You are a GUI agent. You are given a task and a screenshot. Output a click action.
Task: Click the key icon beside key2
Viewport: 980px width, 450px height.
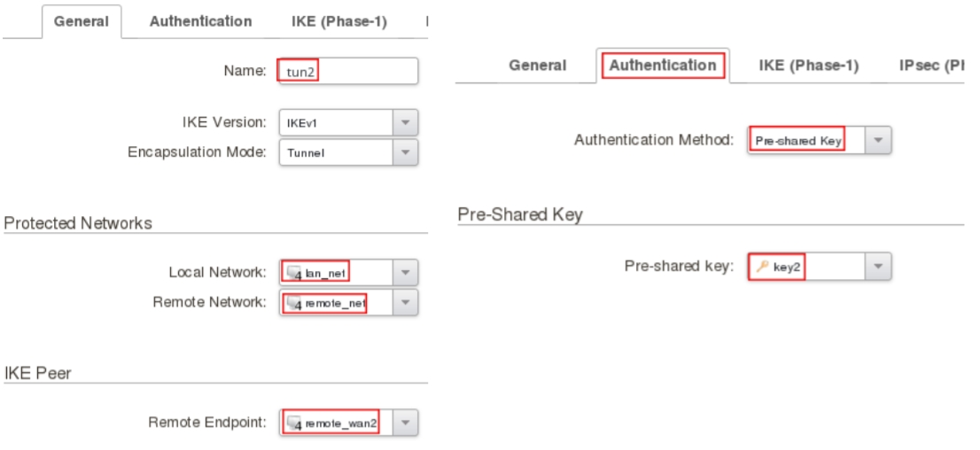click(762, 267)
